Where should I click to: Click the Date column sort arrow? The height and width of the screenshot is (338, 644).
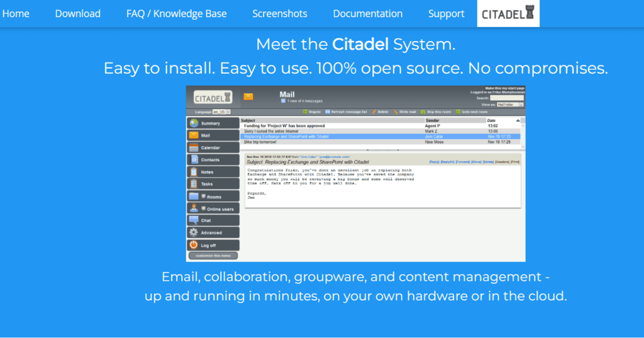click(x=518, y=120)
